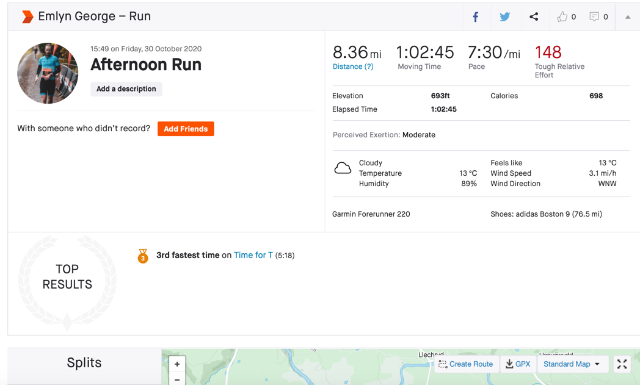
Task: Click the activity date and time text
Action: coord(146,49)
